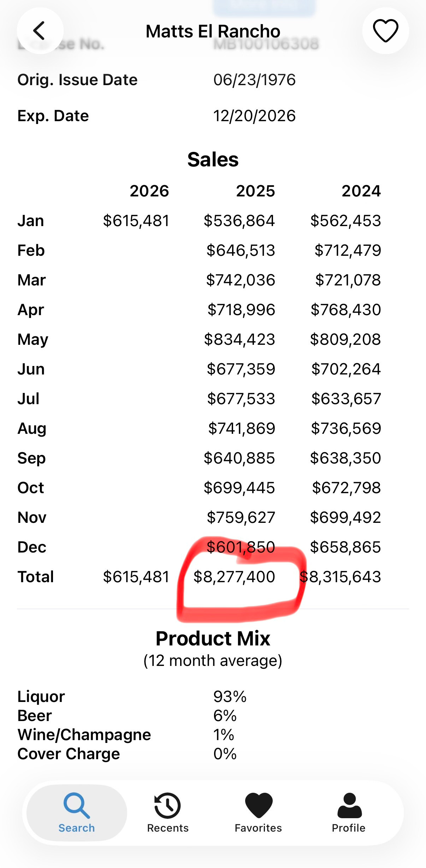Click the 2024 column header
426x868 pixels.
[361, 191]
